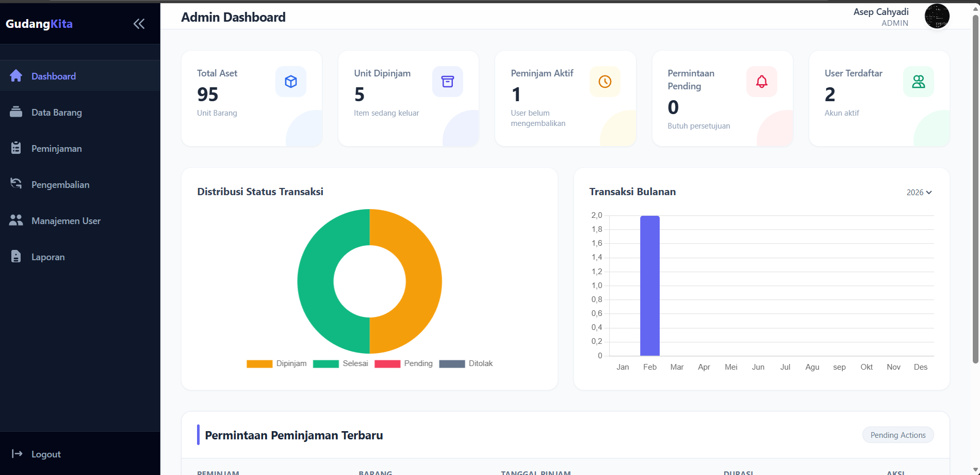Click the User Terdaftar account icon
Screen dimensions: 980x475
pyautogui.click(x=918, y=82)
